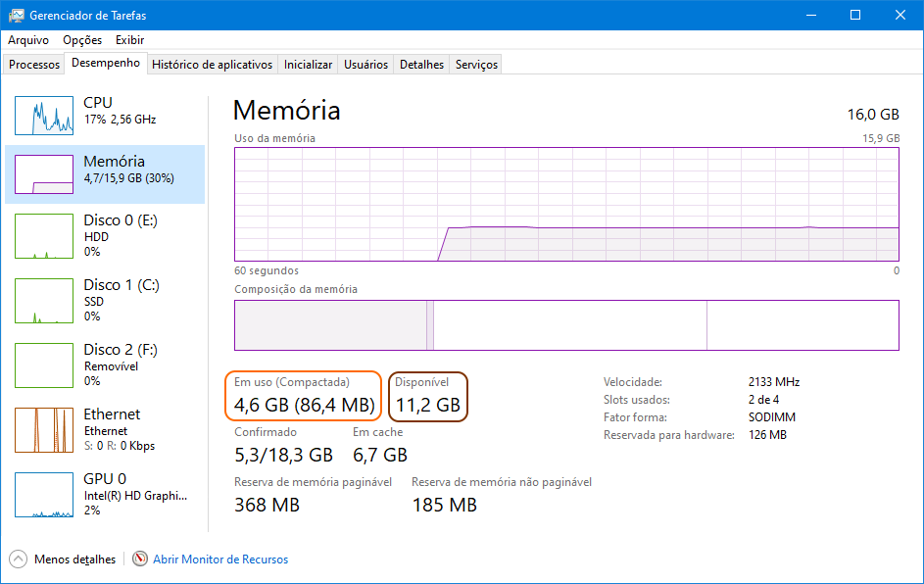
Task: Collapse view with Menos detalhes chevron
Action: pos(19,559)
